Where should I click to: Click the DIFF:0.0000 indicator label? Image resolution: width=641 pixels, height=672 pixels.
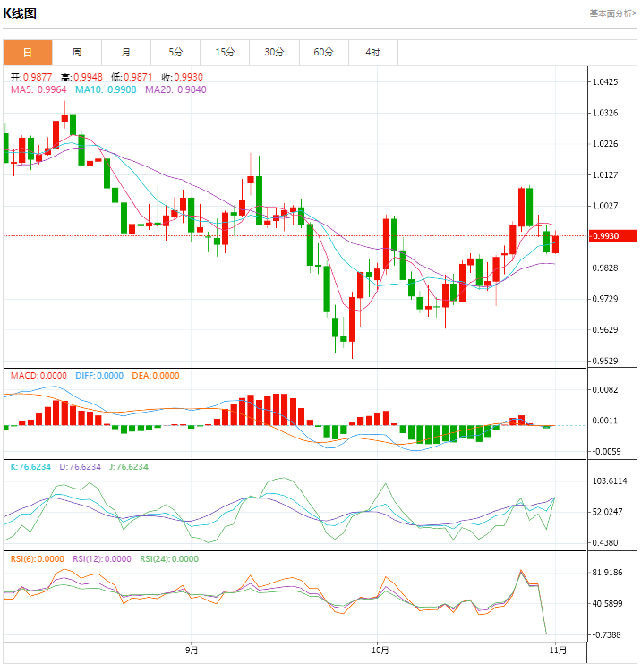99,376
